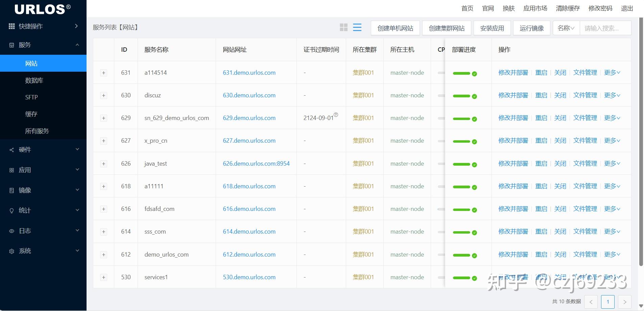
Task: Click 创建集群网站 button
Action: coord(447,28)
